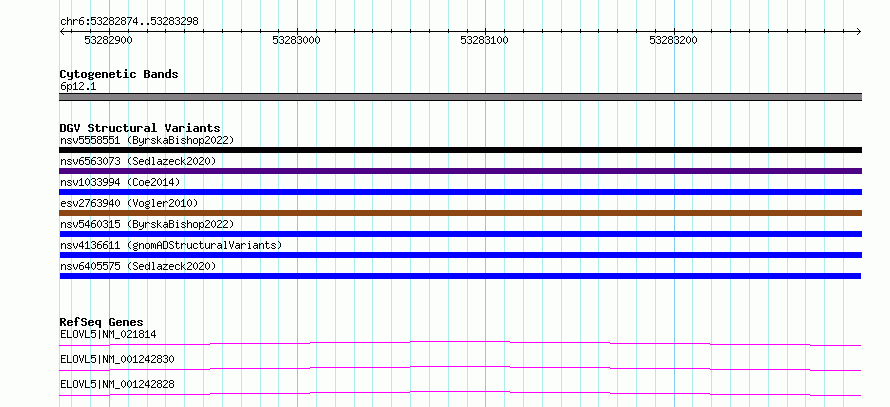Screen dimensions: 890x407
Task: Click the right arrowhead of the ruler
Action: pos(859,32)
